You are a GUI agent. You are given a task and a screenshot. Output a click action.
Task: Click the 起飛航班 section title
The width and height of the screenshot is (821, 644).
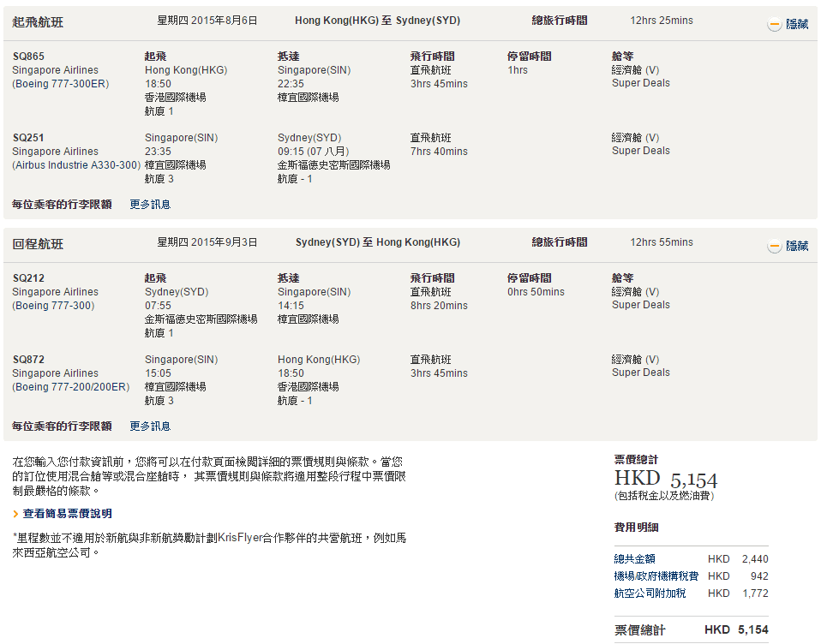coord(38,22)
